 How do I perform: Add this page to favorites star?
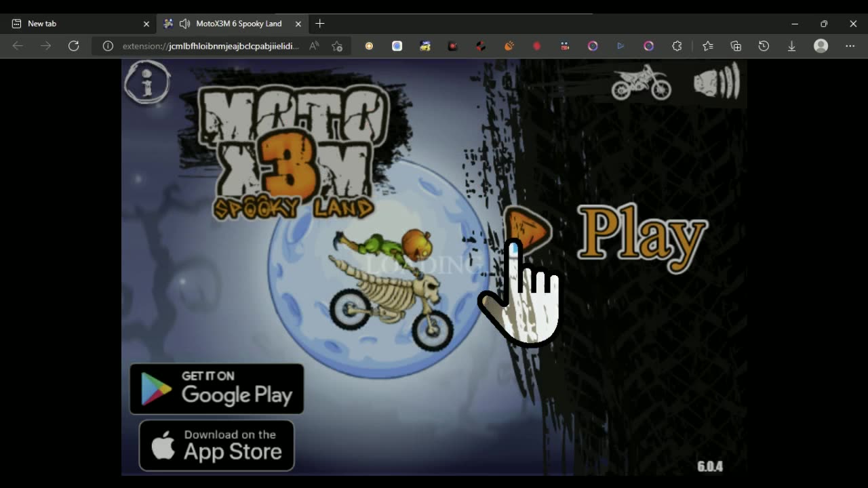(x=337, y=46)
